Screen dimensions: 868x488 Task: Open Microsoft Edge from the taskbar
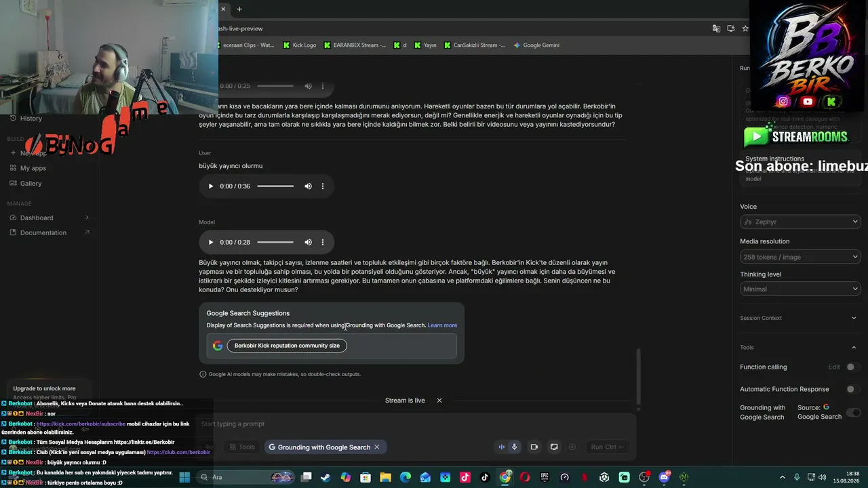pyautogui.click(x=406, y=477)
